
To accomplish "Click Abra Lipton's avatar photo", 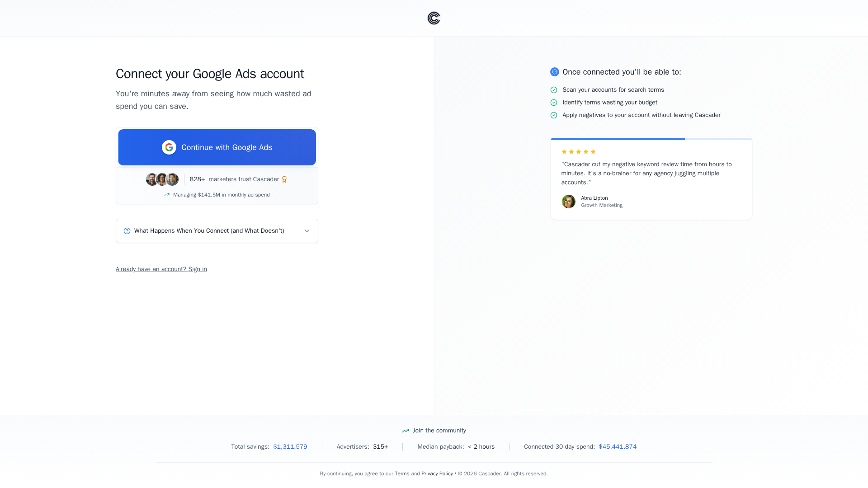I will coord(569,202).
